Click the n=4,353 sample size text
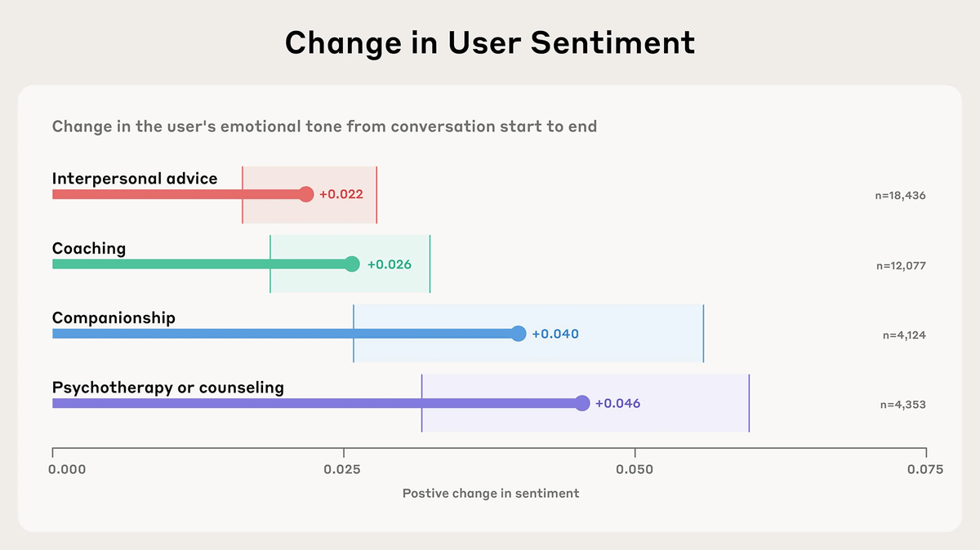 (x=903, y=405)
